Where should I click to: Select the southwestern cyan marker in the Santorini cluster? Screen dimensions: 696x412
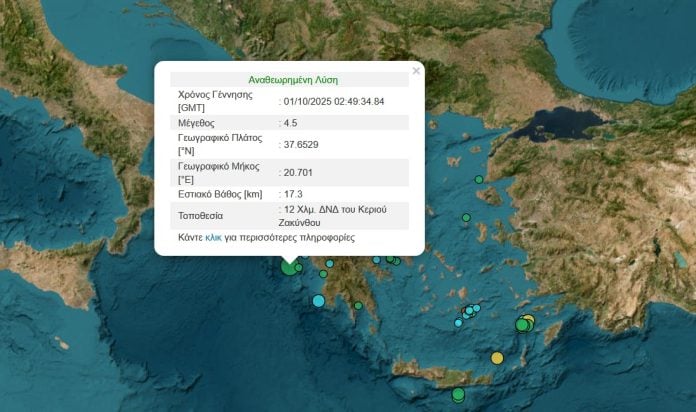click(458, 322)
